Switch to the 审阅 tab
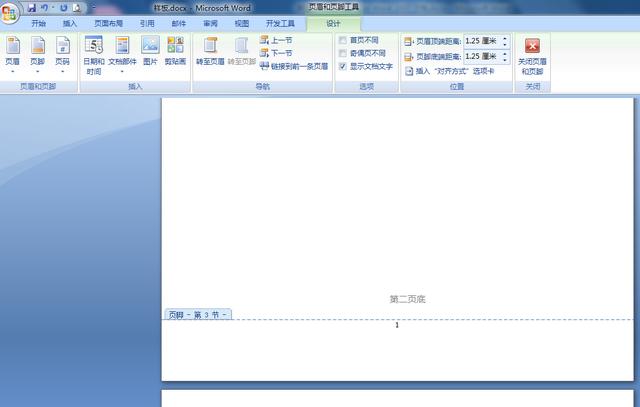 [x=210, y=24]
